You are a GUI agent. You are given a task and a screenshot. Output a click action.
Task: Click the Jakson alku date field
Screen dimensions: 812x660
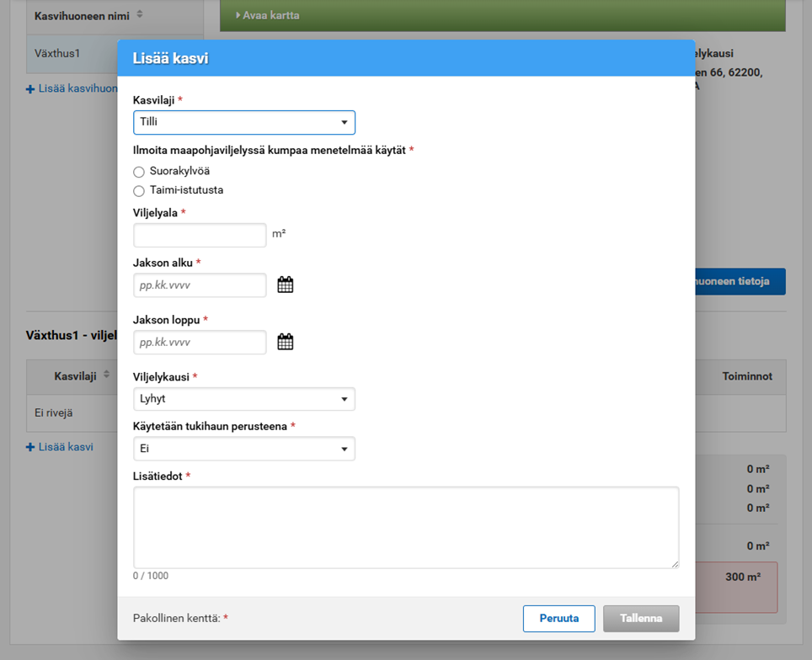tap(200, 285)
